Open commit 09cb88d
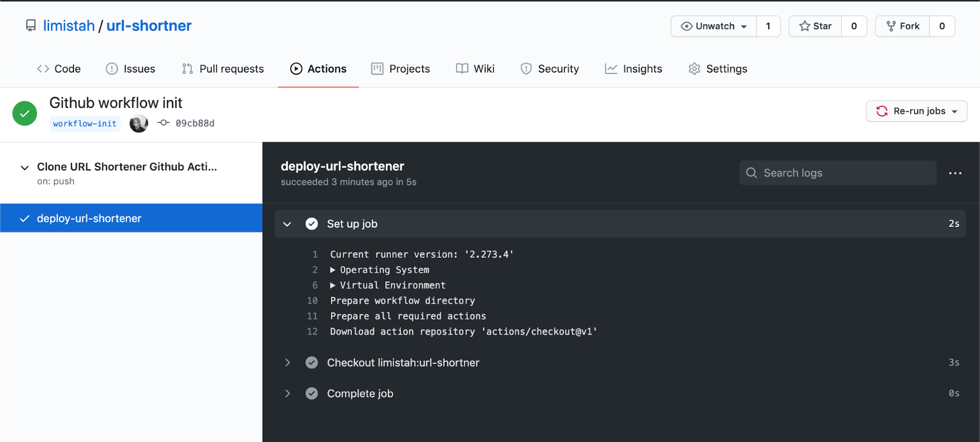This screenshot has width=980, height=442. pyautogui.click(x=195, y=123)
